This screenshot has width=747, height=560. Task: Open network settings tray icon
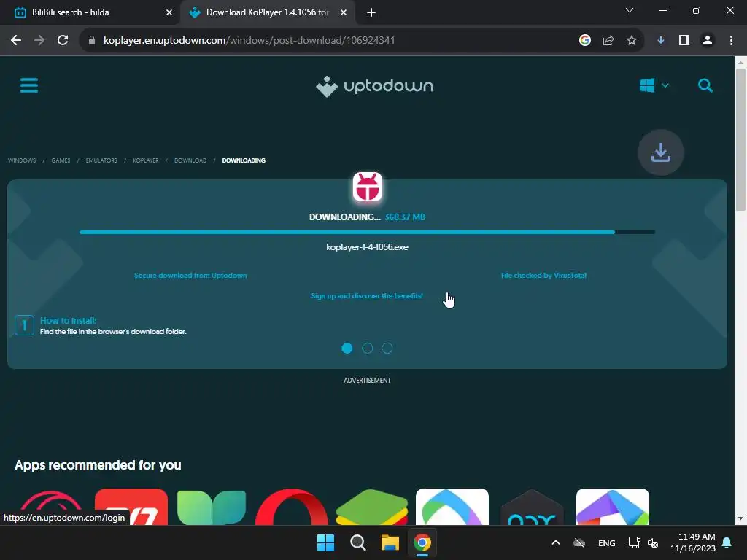(x=634, y=542)
